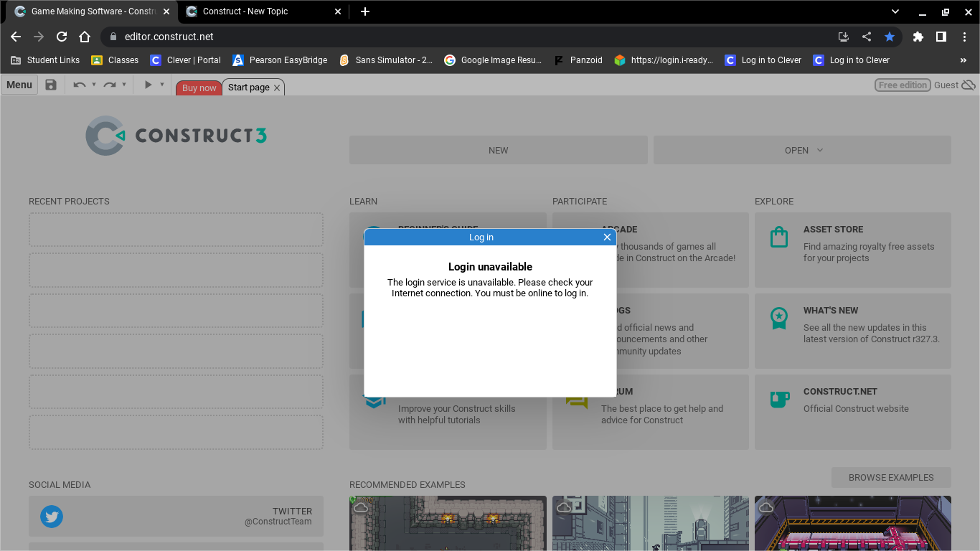The image size is (980, 551).
Task: Click the Construct.net mug icon
Action: [780, 399]
